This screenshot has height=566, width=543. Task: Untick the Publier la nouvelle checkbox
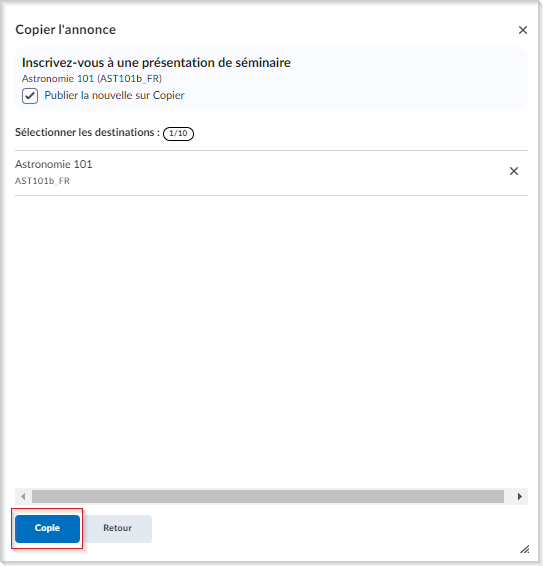tap(30, 96)
